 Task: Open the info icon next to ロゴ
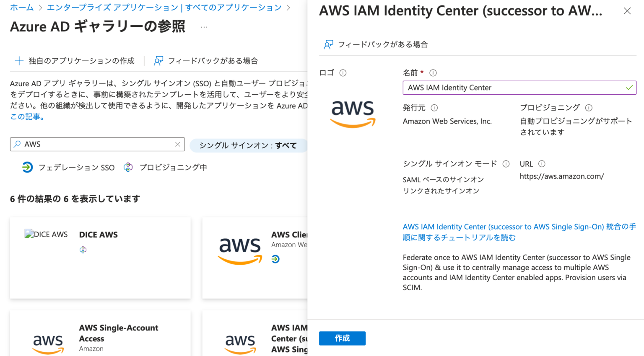[342, 72]
